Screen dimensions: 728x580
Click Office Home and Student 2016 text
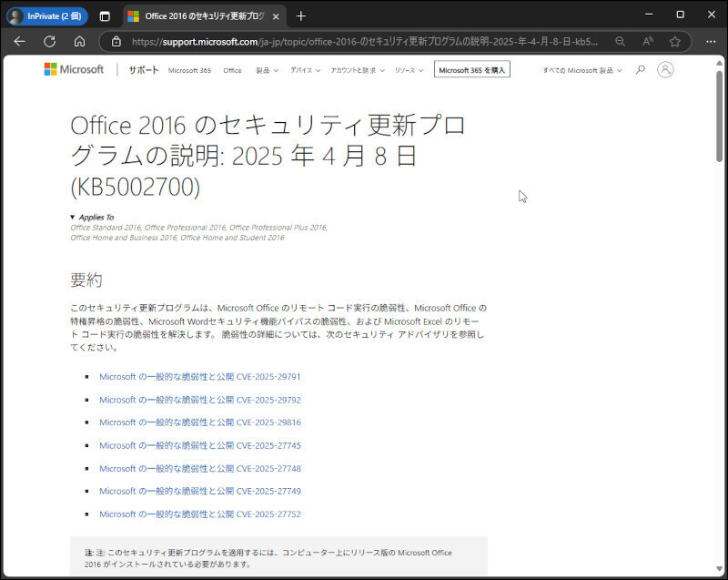[x=232, y=238]
